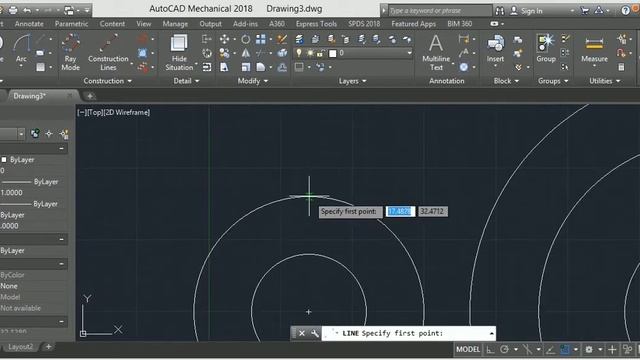Expand command line history arrow
Screen dimensions: 640x360
coord(491,333)
